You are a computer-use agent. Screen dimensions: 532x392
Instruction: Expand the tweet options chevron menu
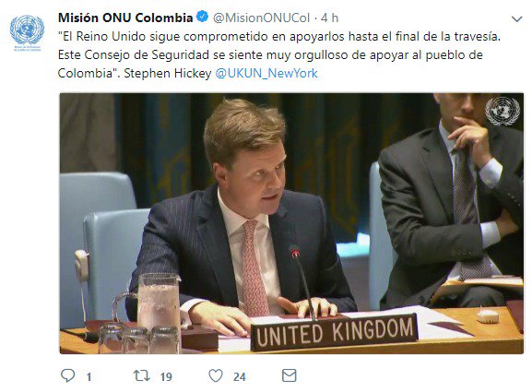516,19
